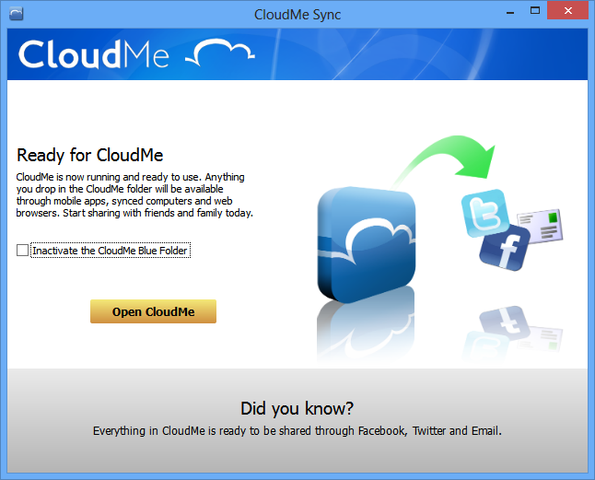The width and height of the screenshot is (595, 480).
Task: Click the Facebook, Twitter and Email tip text
Action: click(x=297, y=431)
